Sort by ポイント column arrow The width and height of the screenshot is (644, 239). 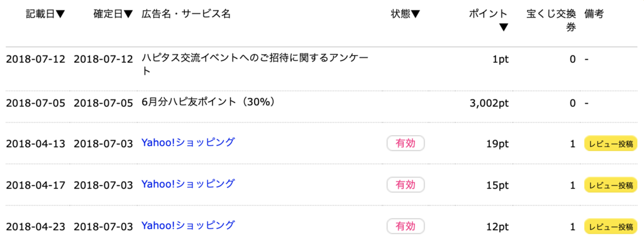(504, 28)
